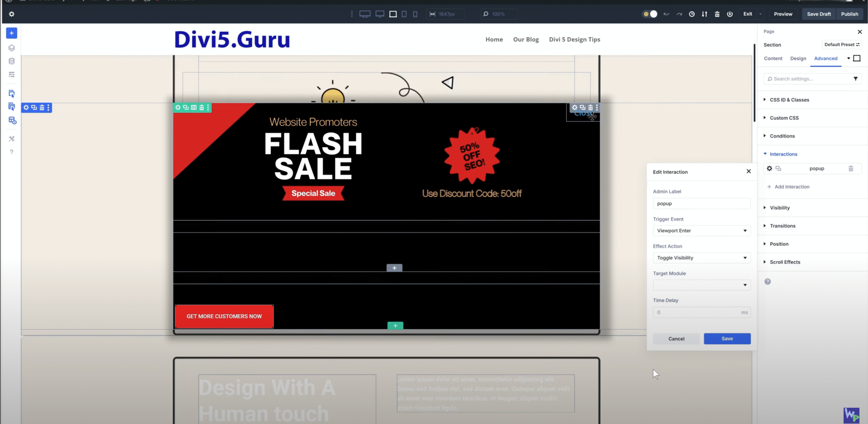This screenshot has height=424, width=868.
Task: Open settings gear of the popup interaction
Action: 769,169
